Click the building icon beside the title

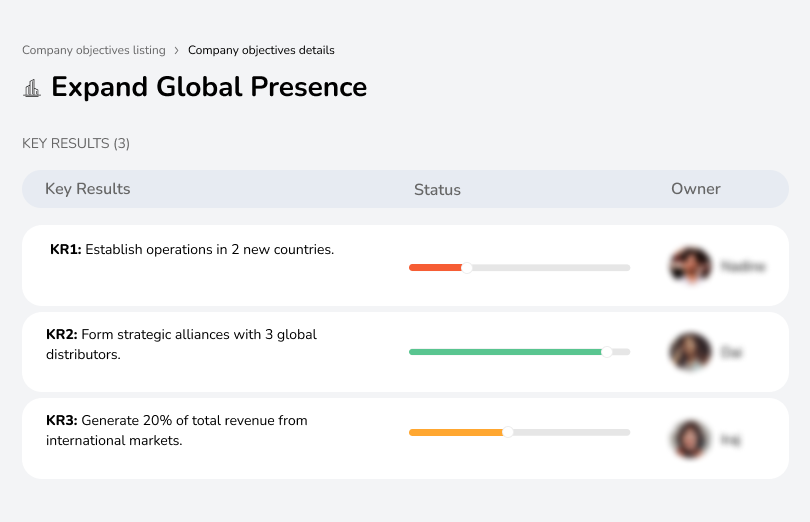pos(32,88)
